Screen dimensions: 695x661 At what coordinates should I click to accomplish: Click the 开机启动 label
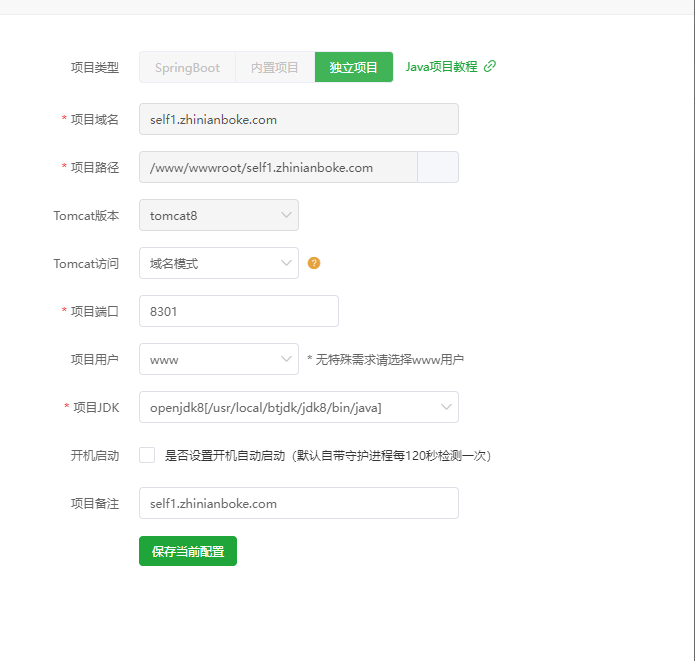95,456
